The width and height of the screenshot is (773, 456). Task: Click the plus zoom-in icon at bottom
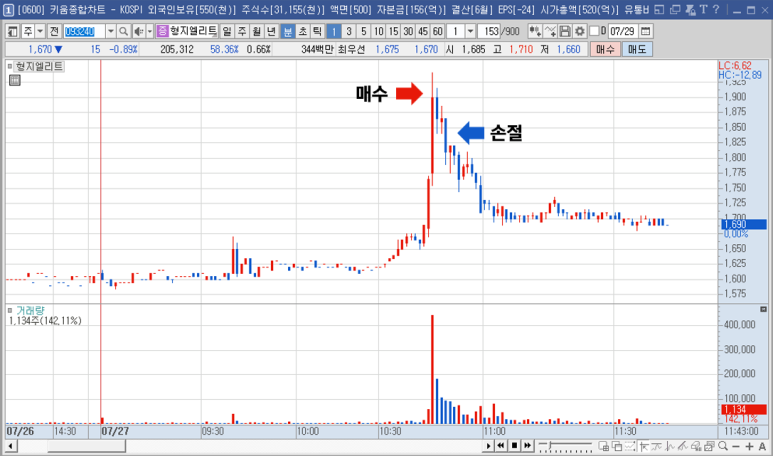pos(749,446)
